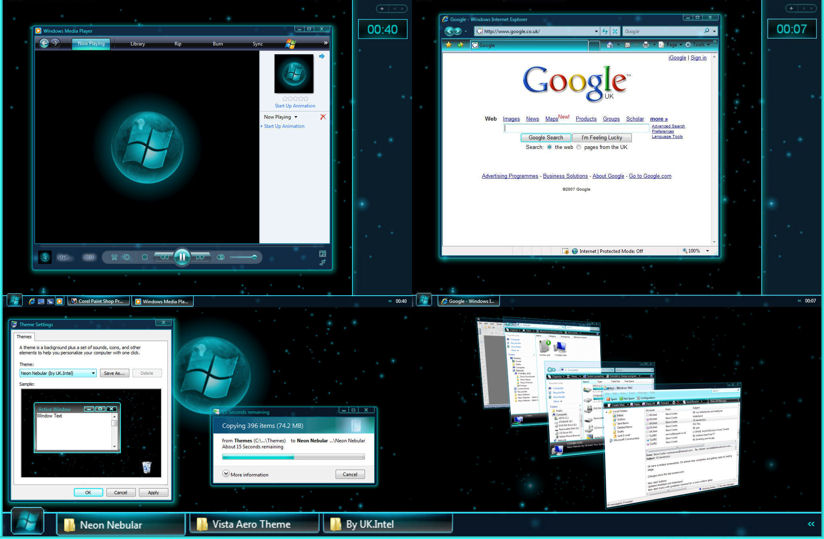This screenshot has width=824, height=539.
Task: Click the Add to Favorites icon
Action: click(x=460, y=45)
